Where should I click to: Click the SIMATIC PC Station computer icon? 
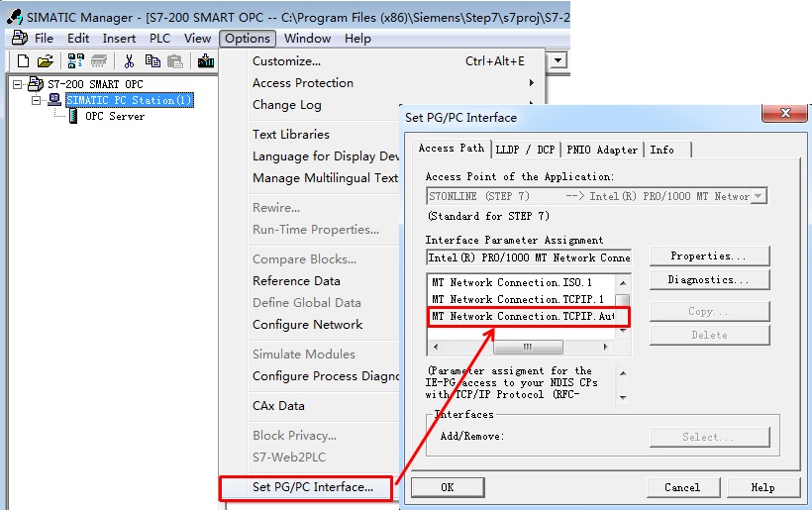[x=53, y=99]
